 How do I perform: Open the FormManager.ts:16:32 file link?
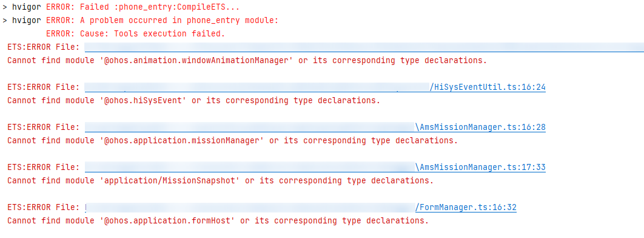pyautogui.click(x=466, y=208)
